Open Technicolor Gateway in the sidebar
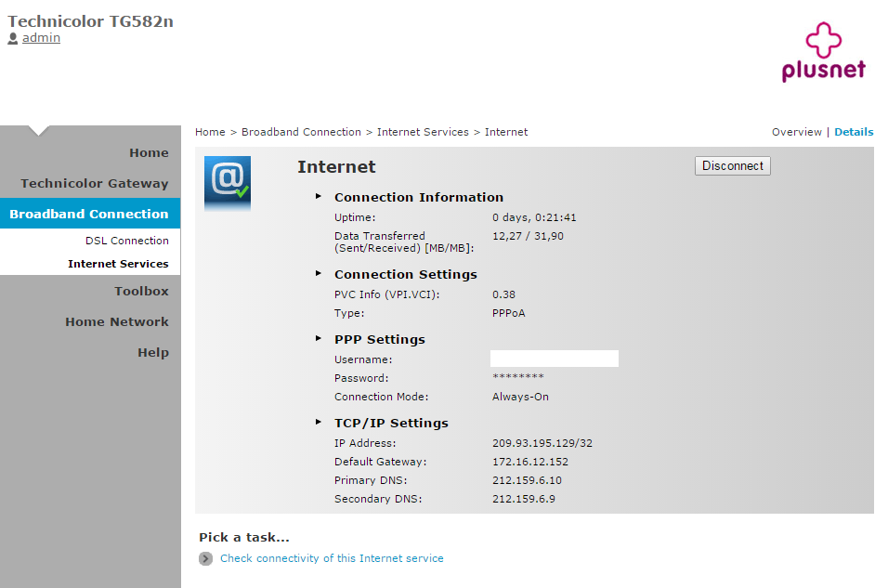 (x=95, y=184)
